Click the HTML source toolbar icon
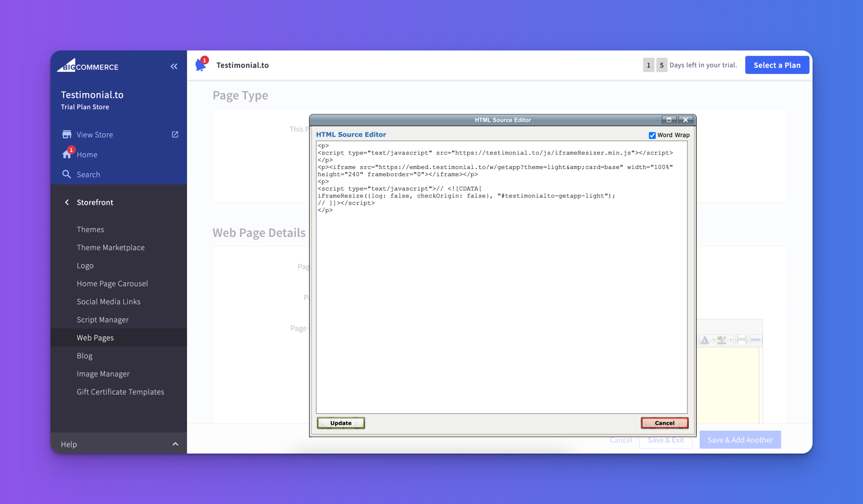The image size is (863, 504). point(756,340)
